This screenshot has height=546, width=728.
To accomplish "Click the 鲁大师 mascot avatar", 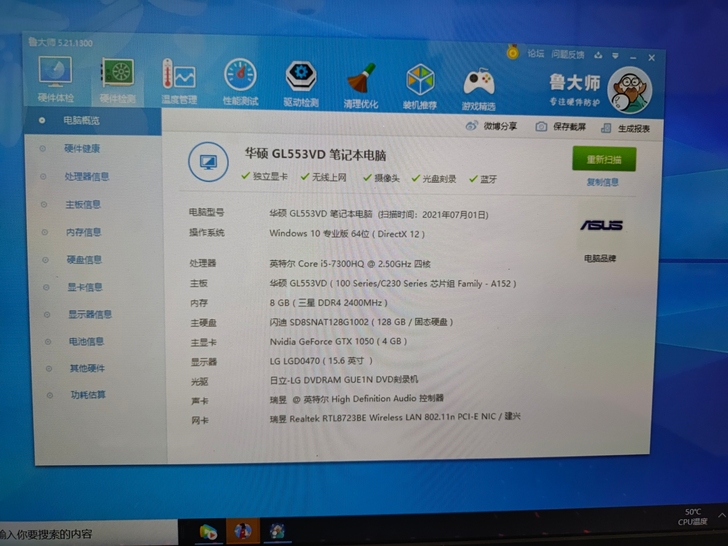I will pos(630,90).
